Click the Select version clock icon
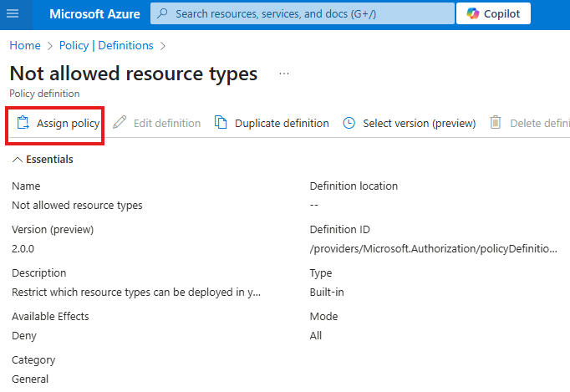570x392 pixels. point(349,123)
